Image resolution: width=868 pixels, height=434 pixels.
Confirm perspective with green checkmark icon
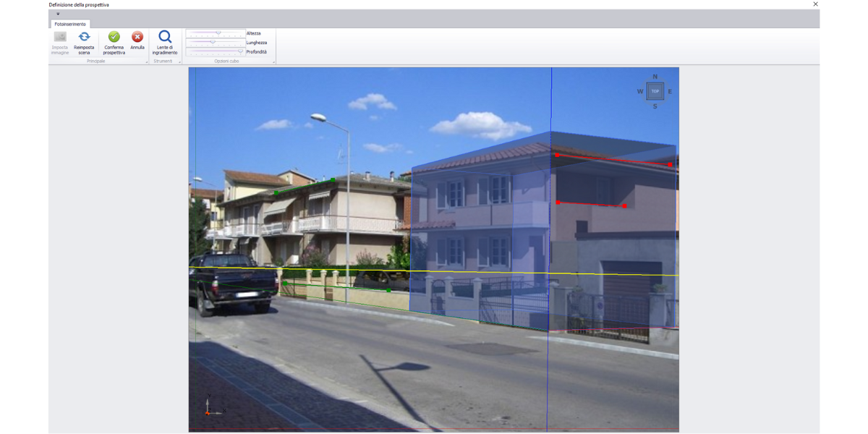tap(114, 37)
